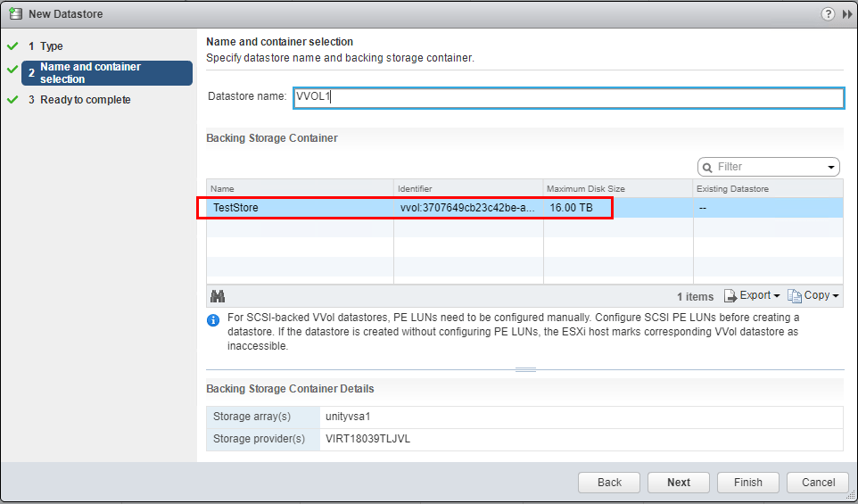
Task: Click the magnifier icon in Filter box
Action: (x=708, y=167)
